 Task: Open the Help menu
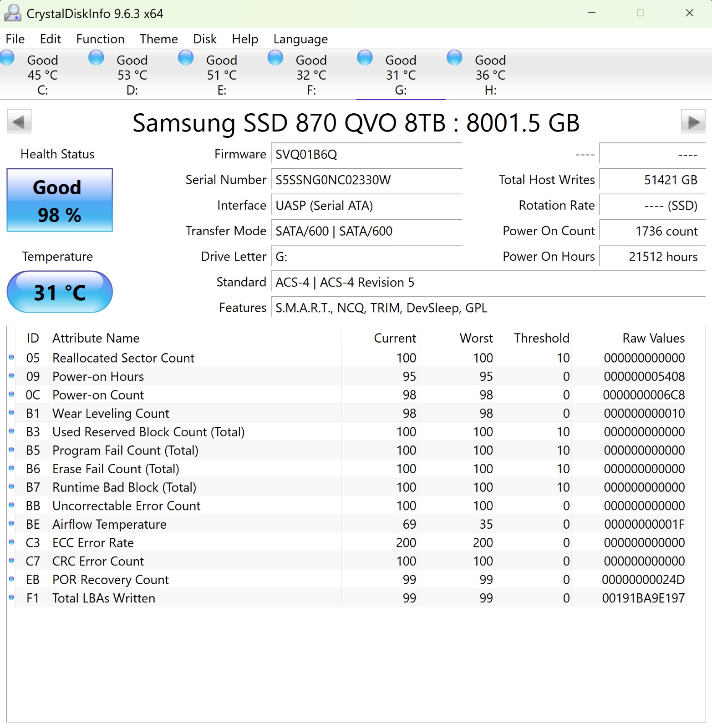pyautogui.click(x=245, y=39)
